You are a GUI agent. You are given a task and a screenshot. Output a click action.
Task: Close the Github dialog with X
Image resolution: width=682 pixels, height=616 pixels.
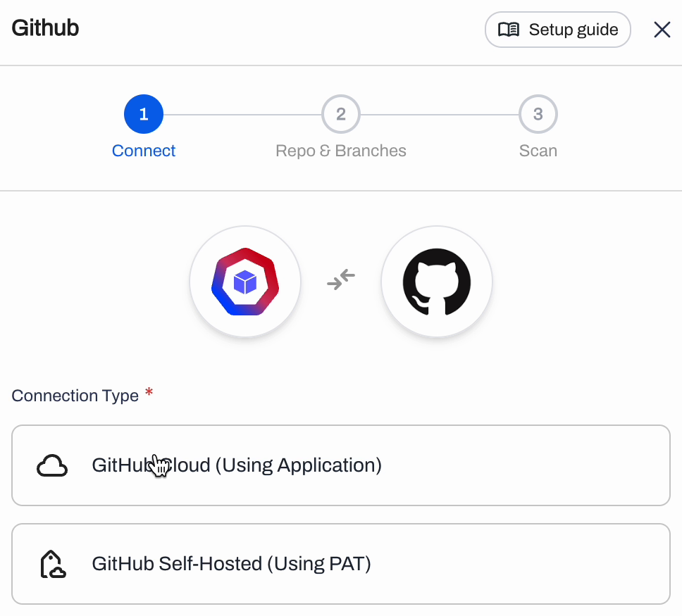pyautogui.click(x=662, y=30)
